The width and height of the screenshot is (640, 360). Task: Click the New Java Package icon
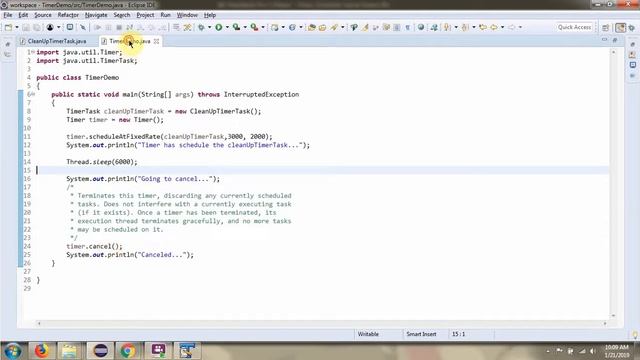click(x=275, y=27)
